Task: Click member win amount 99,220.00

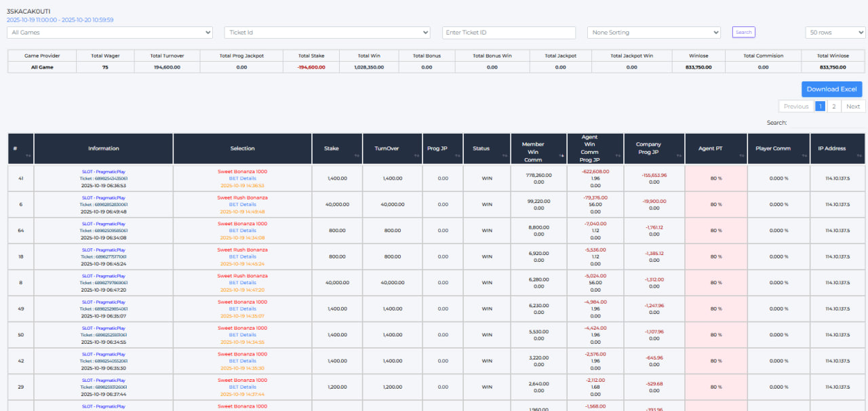Action: tap(539, 201)
